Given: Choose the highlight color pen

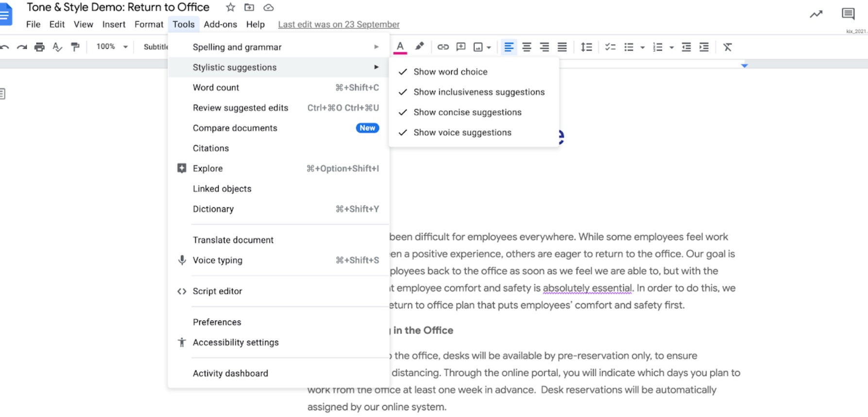Looking at the screenshot, I should pyautogui.click(x=419, y=47).
